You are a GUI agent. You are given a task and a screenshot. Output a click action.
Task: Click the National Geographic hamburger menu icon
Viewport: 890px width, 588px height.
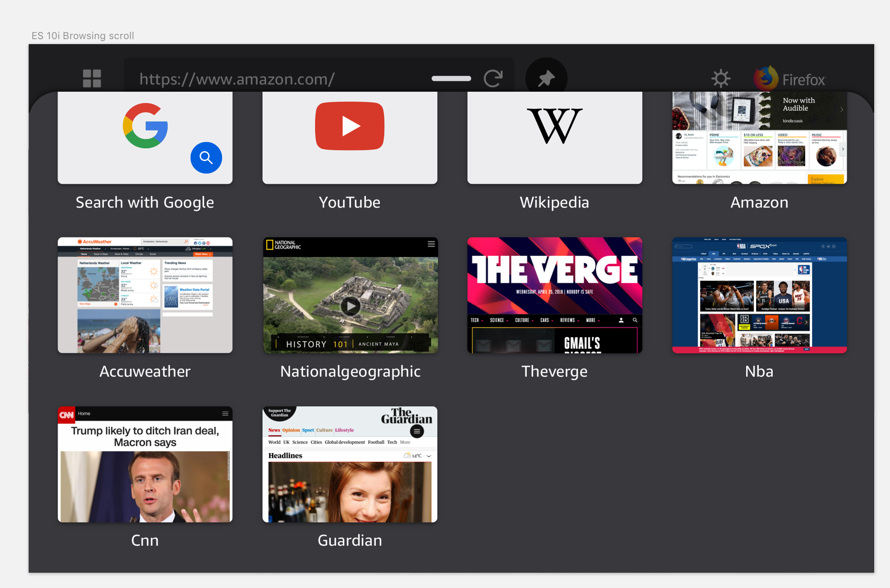click(431, 244)
